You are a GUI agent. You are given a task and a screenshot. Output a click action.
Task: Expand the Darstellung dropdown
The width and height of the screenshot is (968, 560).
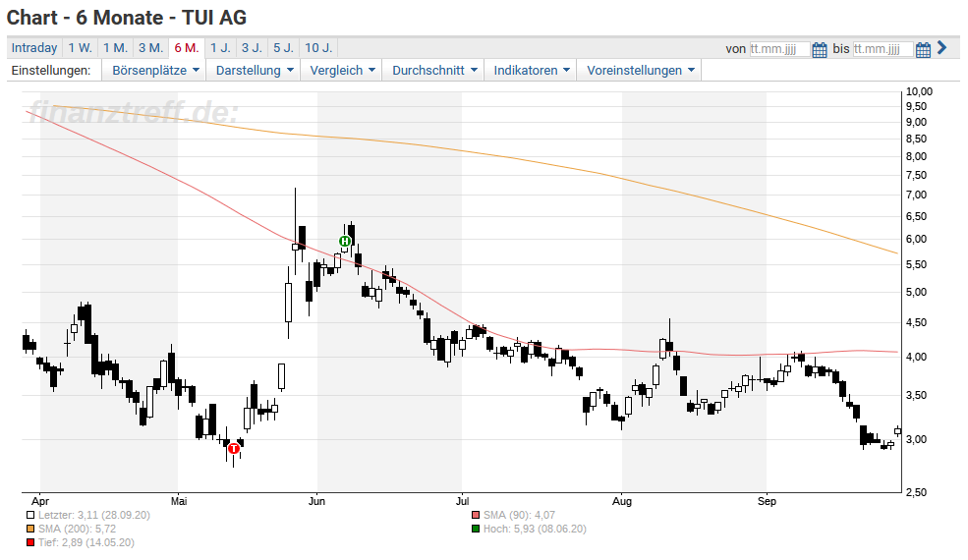coord(255,71)
